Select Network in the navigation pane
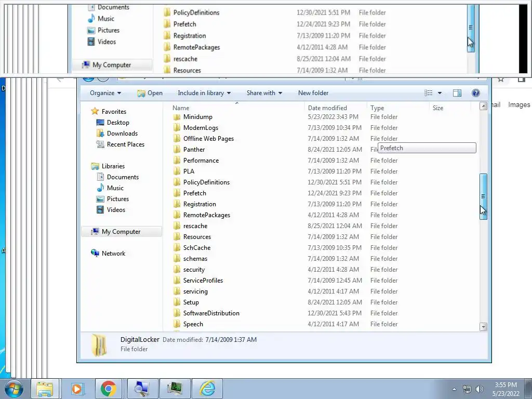The width and height of the screenshot is (532, 399). pyautogui.click(x=108, y=253)
